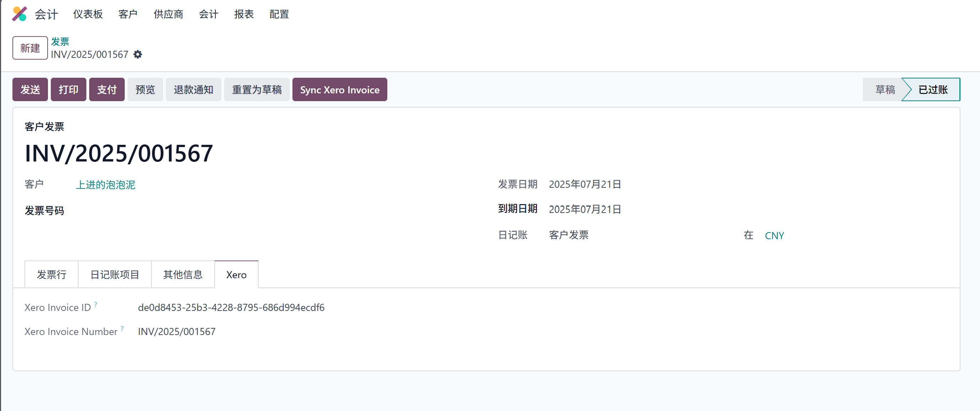The height and width of the screenshot is (411, 980).
Task: Switch to the 日记账项目 tab
Action: pos(115,274)
